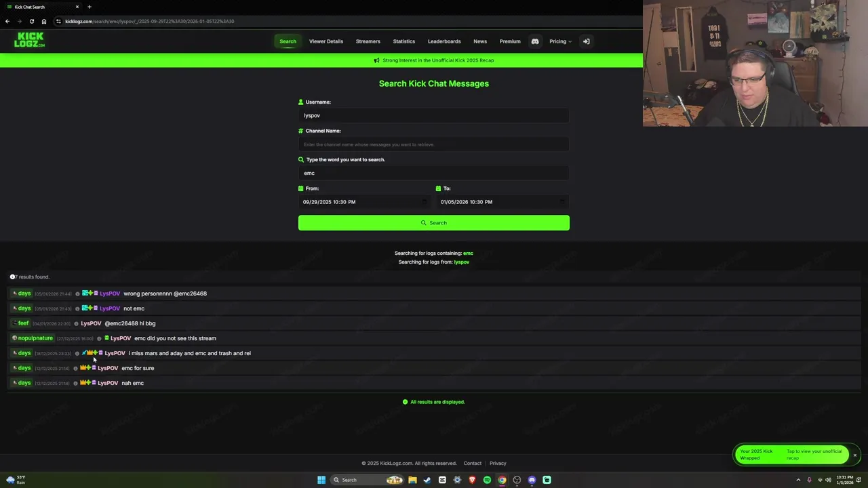Open the To date calendar picker
The image size is (868, 488).
562,202
